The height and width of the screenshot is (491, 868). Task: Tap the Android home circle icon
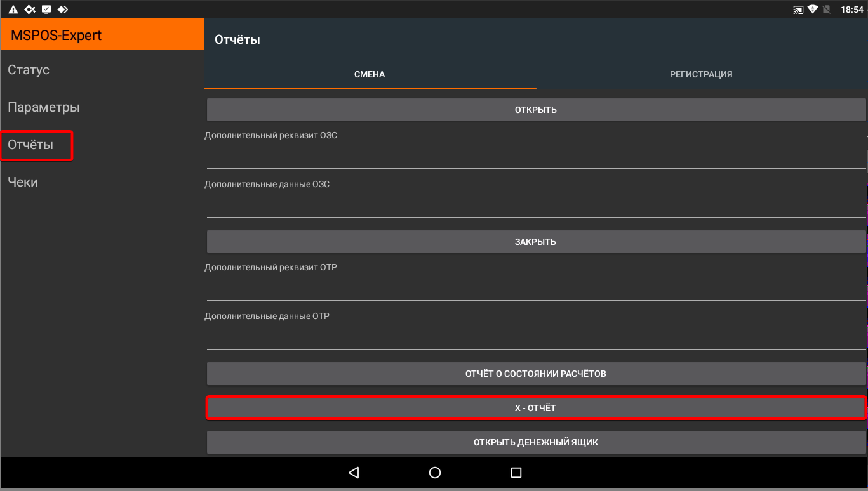435,473
